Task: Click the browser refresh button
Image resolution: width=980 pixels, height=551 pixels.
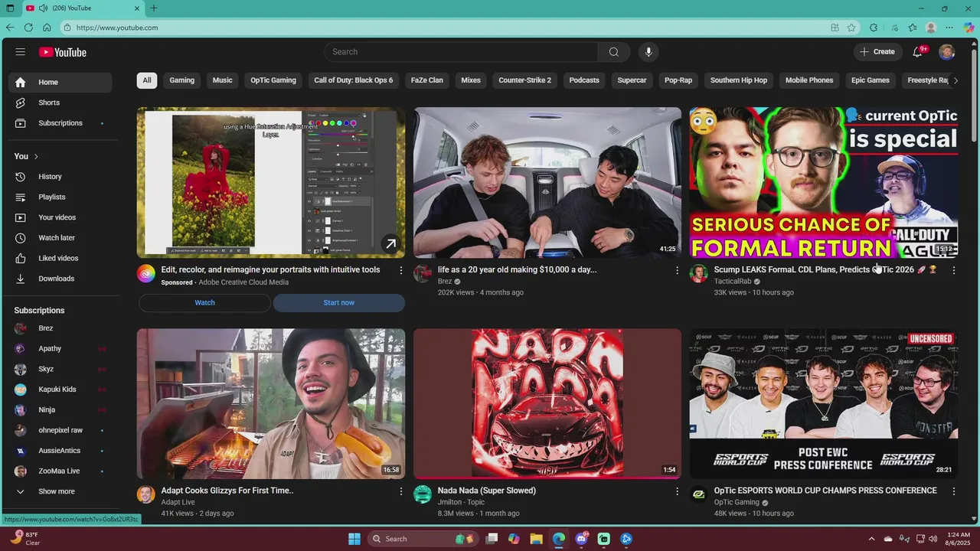Action: coord(28,28)
